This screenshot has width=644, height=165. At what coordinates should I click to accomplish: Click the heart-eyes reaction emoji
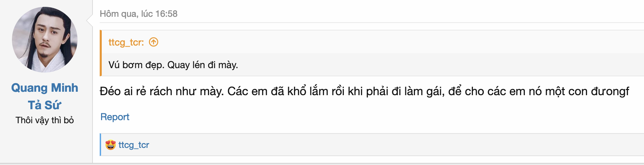pyautogui.click(x=110, y=145)
